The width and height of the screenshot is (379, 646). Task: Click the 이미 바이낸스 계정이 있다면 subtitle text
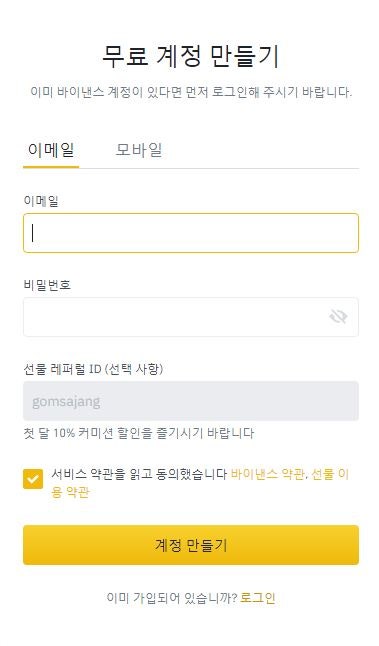tap(191, 92)
